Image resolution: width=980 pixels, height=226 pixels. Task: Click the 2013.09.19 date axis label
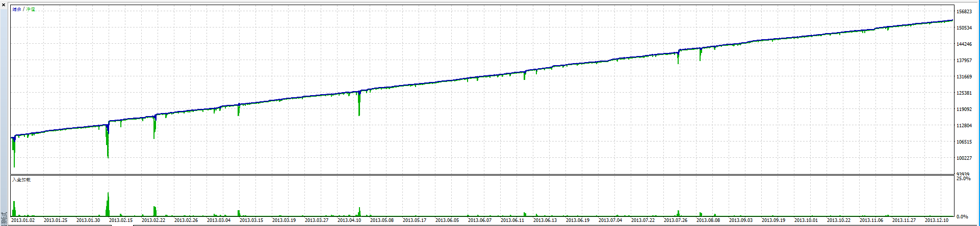coord(773,220)
